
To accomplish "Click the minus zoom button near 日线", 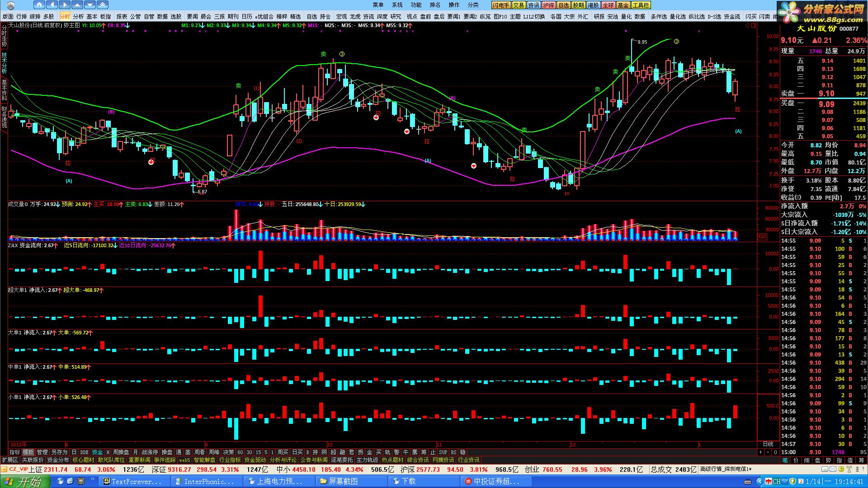I will (768, 452).
